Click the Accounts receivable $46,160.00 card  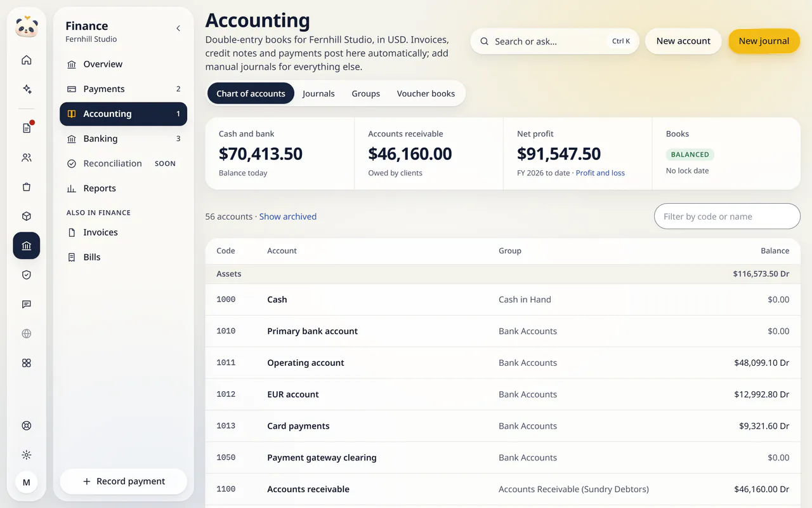coord(429,154)
